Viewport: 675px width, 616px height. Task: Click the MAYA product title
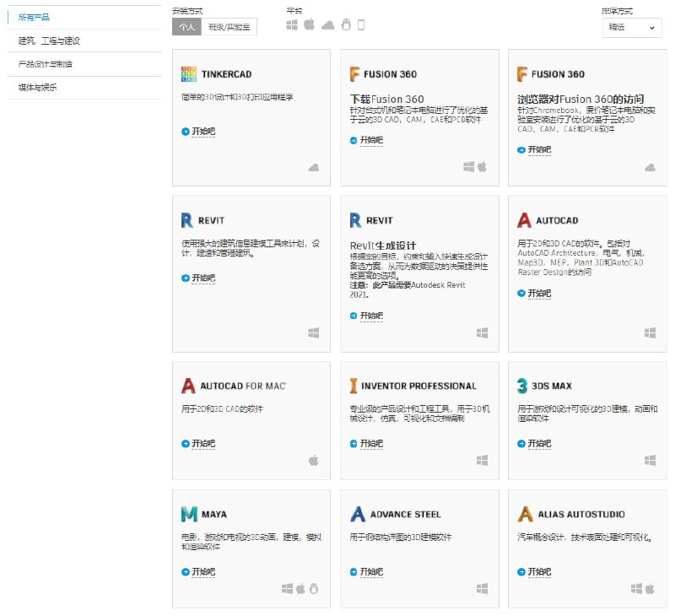214,515
